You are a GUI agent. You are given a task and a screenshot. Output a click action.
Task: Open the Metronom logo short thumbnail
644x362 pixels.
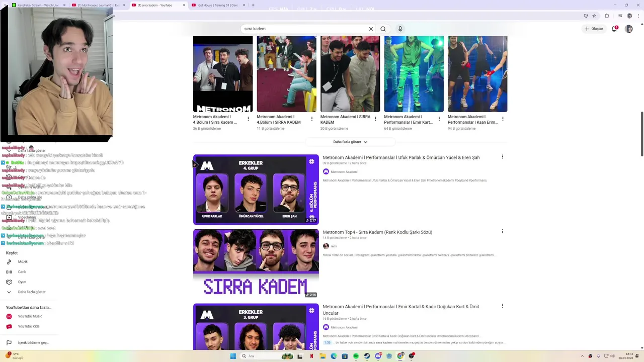click(223, 74)
